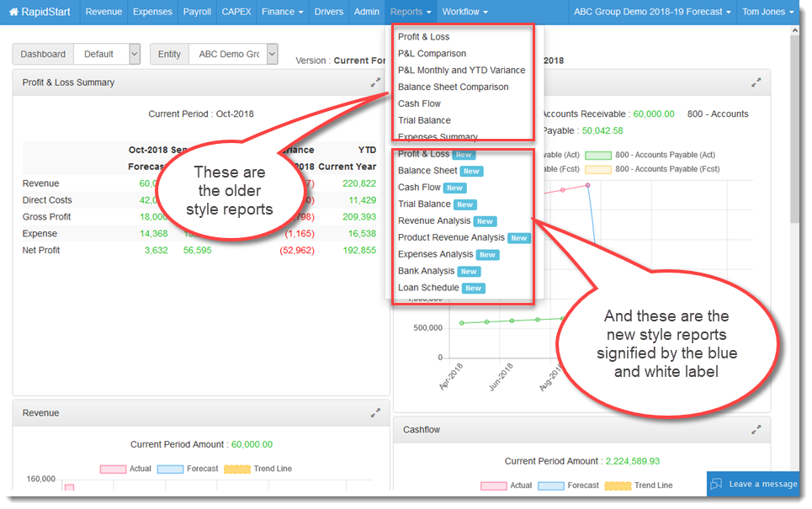This screenshot has width=812, height=509.
Task: Click the RapidStart home icon
Action: click(14, 12)
